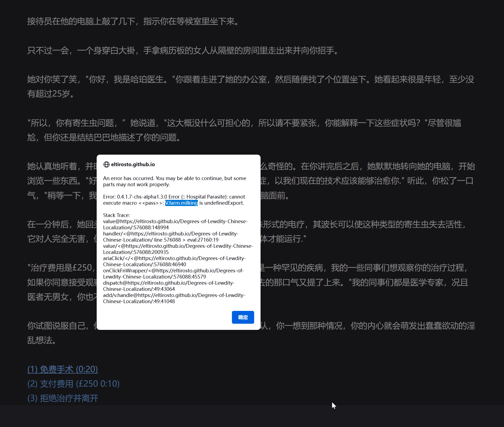Pick option (3) 拒绝治疗并离开 to refuse treatment
Image resolution: width=504 pixels, height=427 pixels.
[x=63, y=398]
